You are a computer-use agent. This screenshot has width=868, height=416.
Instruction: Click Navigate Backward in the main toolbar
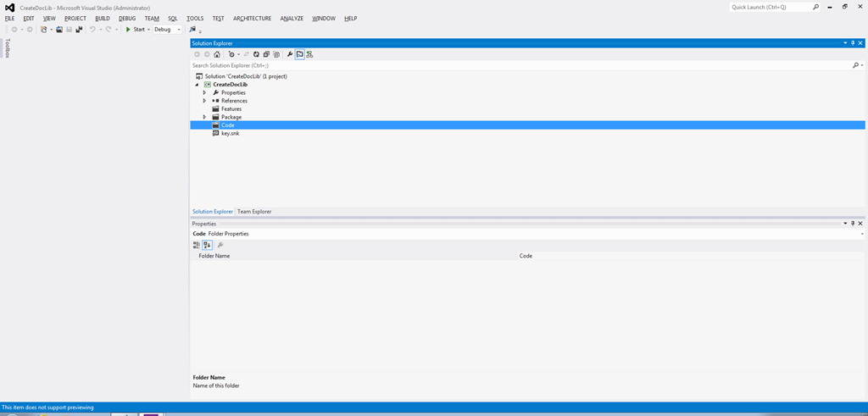coord(14,30)
